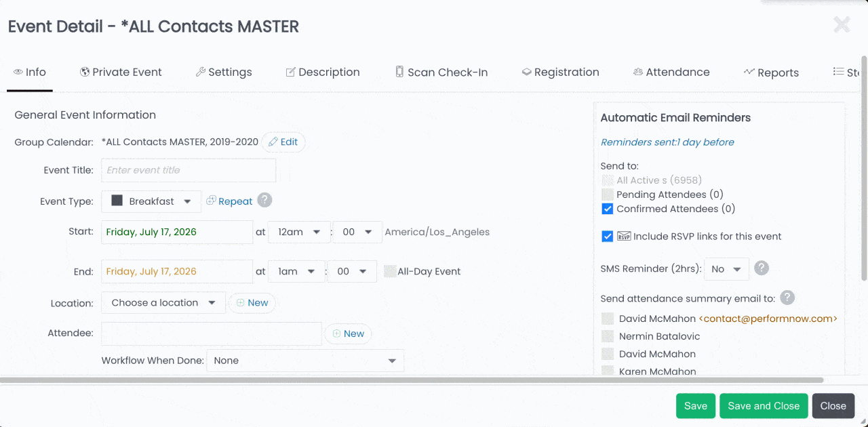Switch to the Info tab
868x427 pixels.
pyautogui.click(x=30, y=72)
